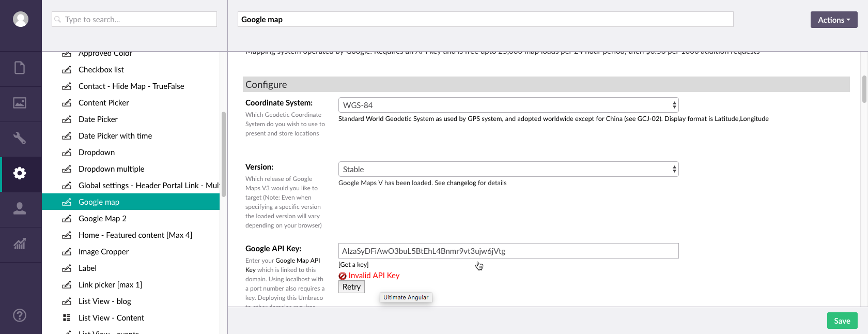Click the Configure section header

tap(546, 84)
